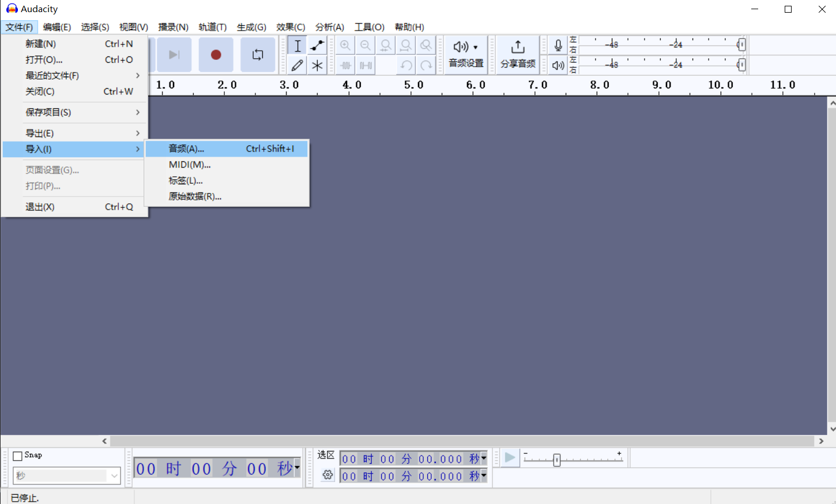Select 新建(N) in the File menu

point(74,44)
